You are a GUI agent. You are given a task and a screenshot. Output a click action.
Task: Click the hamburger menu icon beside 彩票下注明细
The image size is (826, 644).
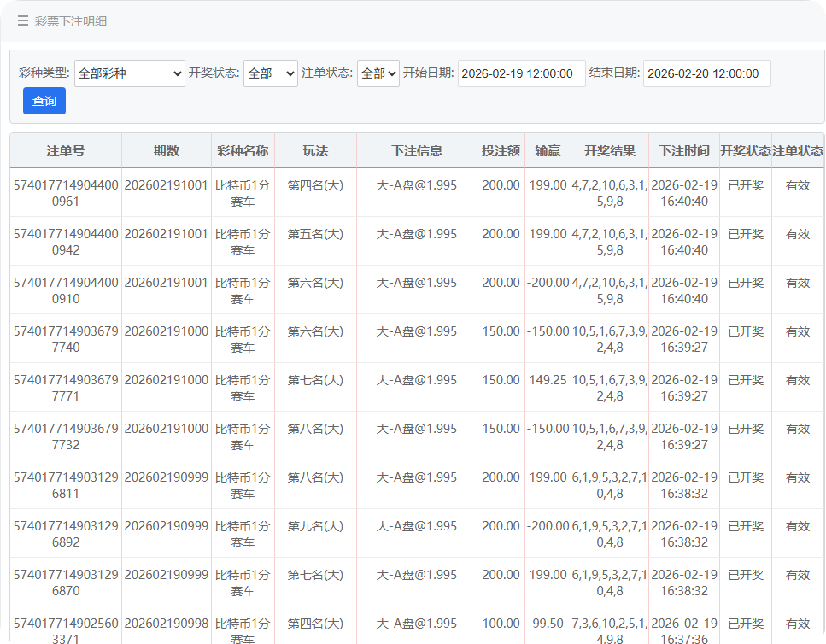(x=23, y=21)
